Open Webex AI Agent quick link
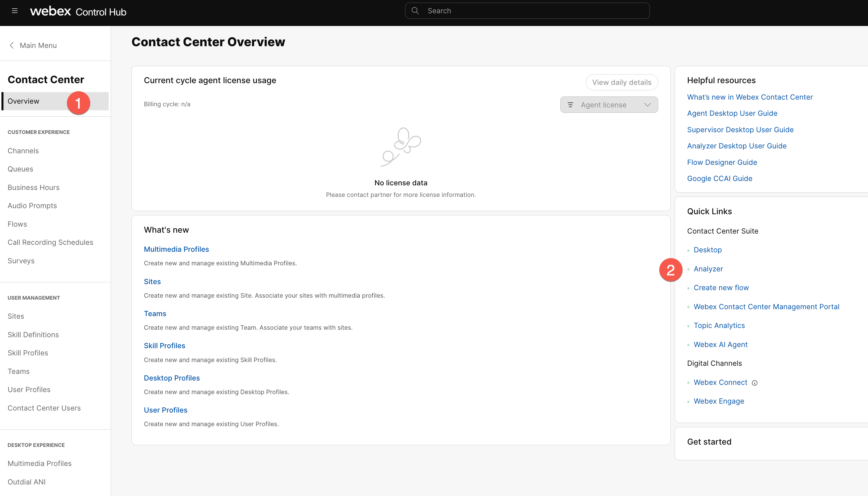This screenshot has height=496, width=868. point(720,344)
